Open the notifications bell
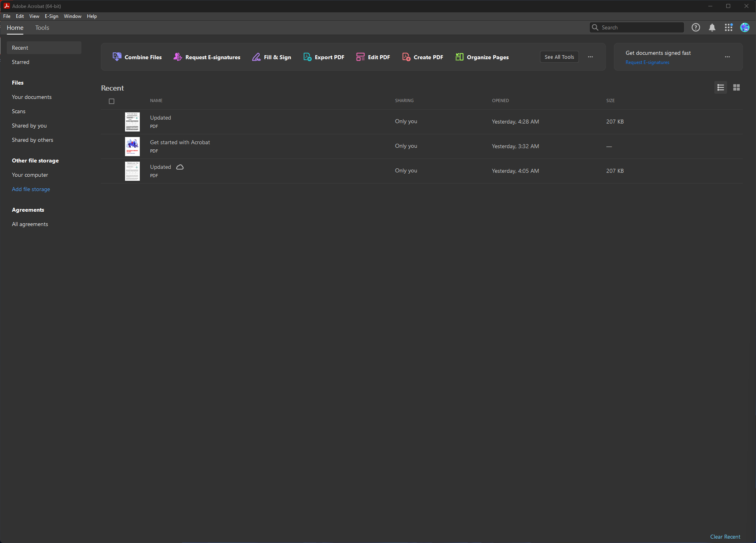This screenshot has width=756, height=543. (x=712, y=27)
